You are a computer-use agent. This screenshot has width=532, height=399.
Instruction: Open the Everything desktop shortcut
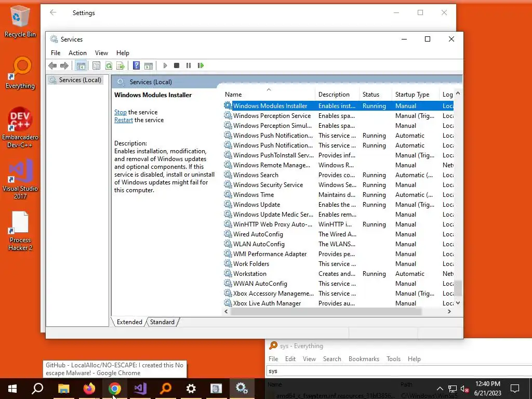20,73
